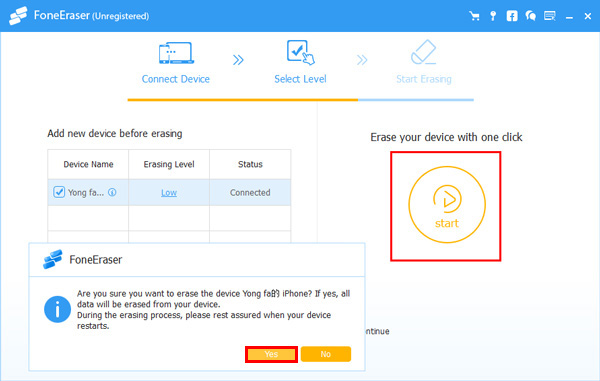Show device info for Yong fa iPhone
Viewport: 600px width, 381px height.
tap(112, 192)
